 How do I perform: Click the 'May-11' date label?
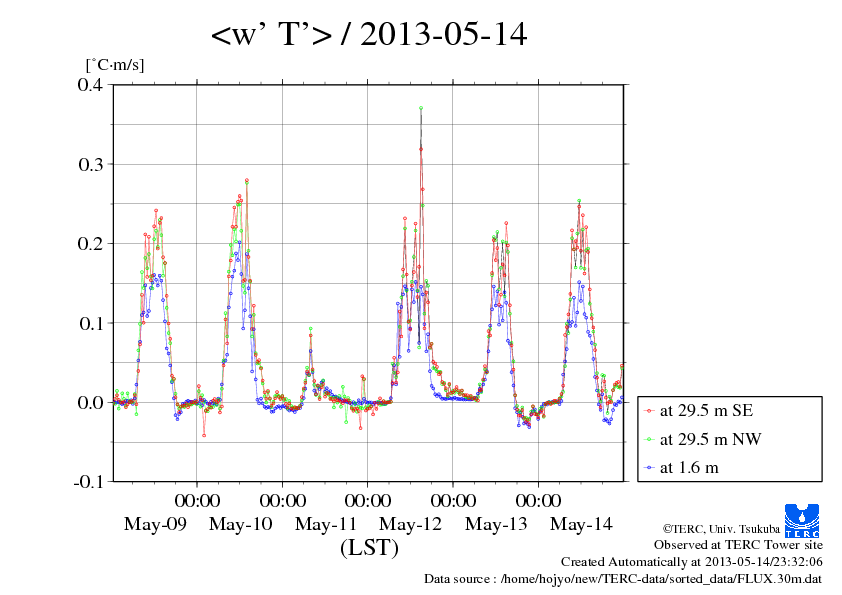click(x=326, y=524)
